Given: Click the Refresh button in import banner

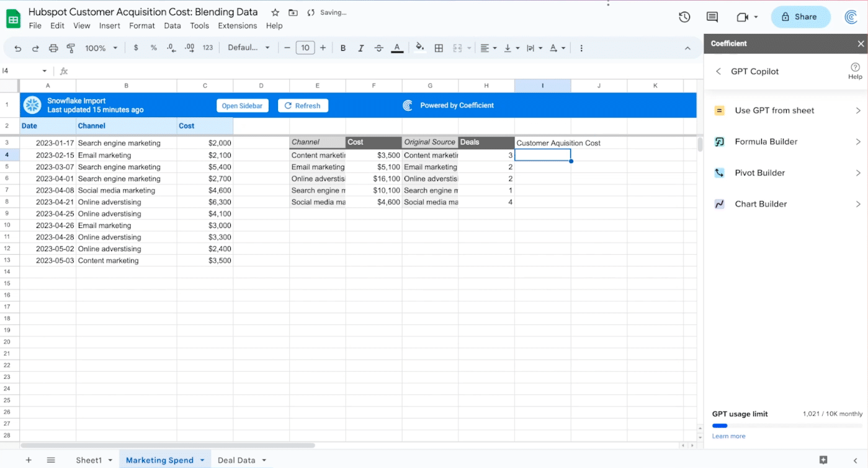Looking at the screenshot, I should click(303, 105).
